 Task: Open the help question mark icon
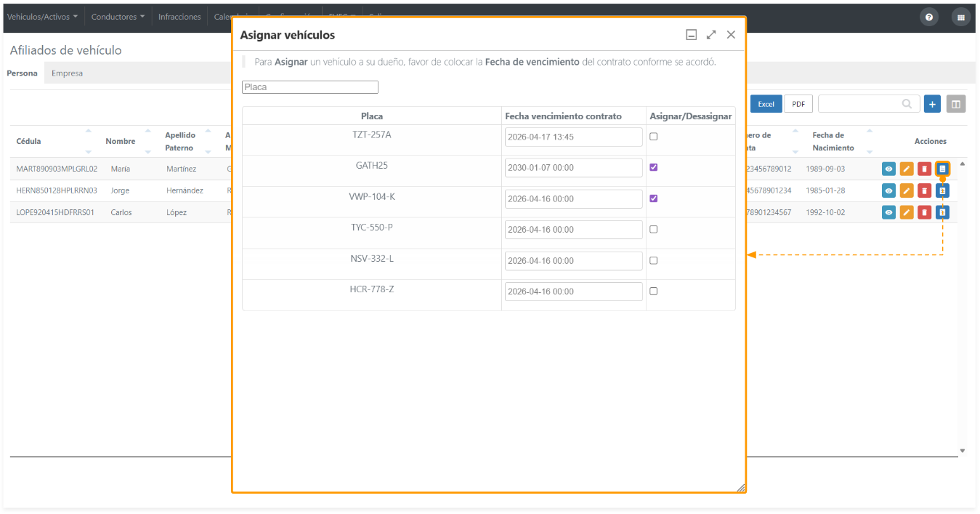928,17
